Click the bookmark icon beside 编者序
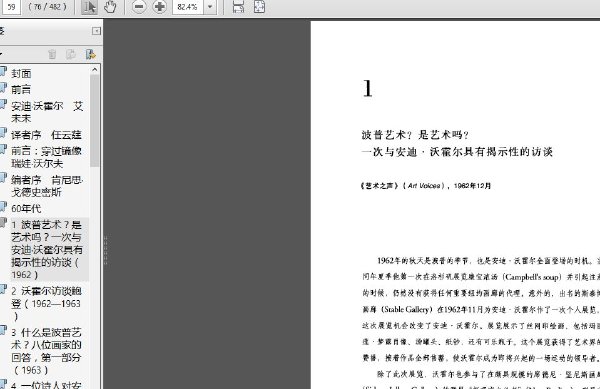 pos(3,178)
